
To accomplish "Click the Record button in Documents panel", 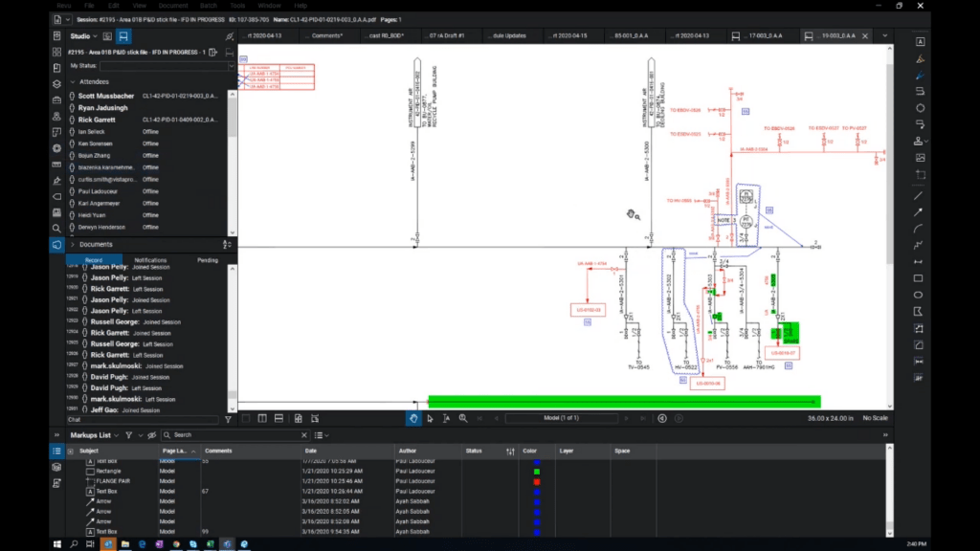I will pos(93,259).
